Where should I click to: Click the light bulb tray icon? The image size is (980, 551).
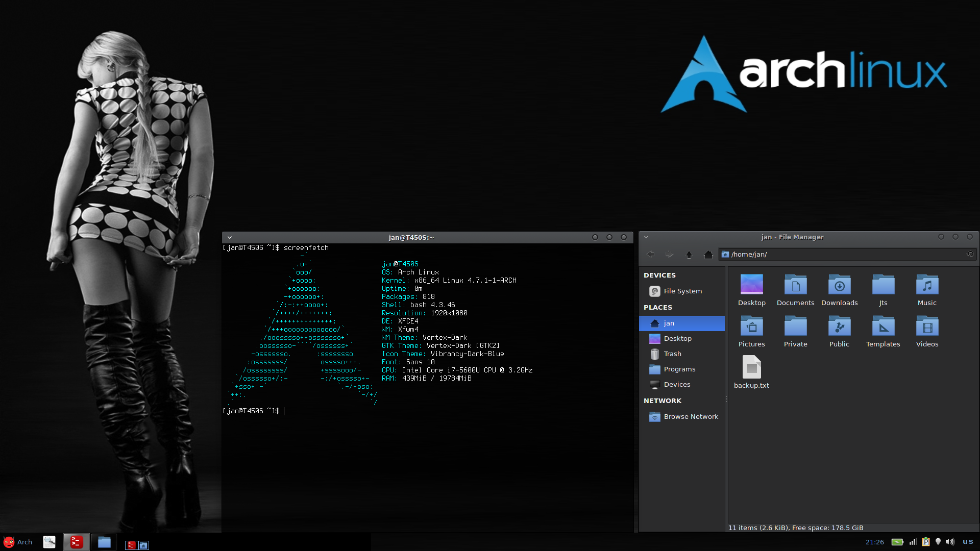coord(938,542)
